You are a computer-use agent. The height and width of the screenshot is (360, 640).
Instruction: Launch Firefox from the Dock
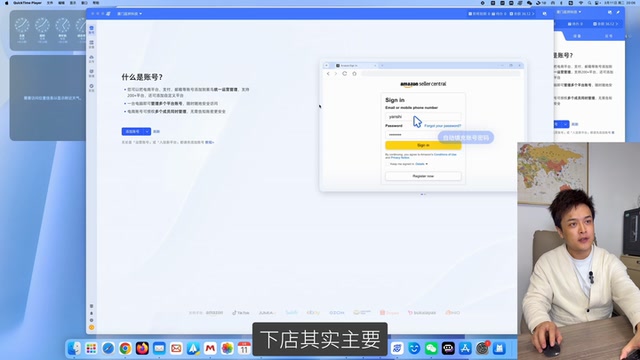click(142, 348)
